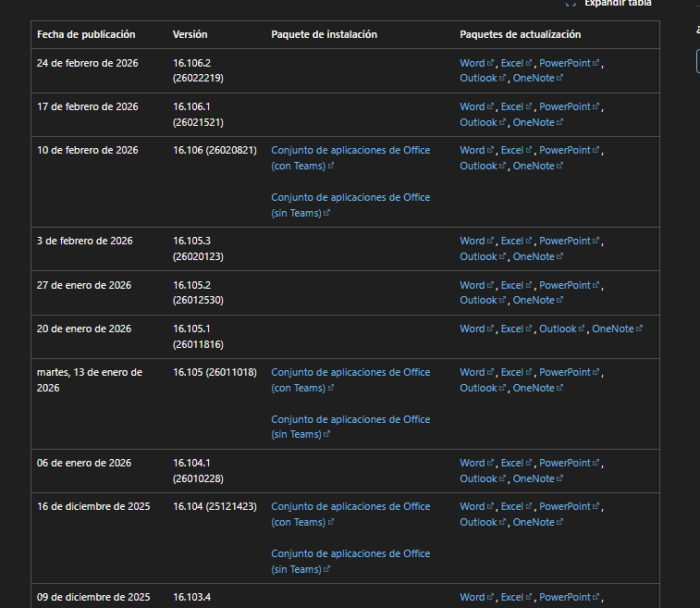
Task: Open Word update link for 16.106.2 row
Action: click(x=477, y=63)
